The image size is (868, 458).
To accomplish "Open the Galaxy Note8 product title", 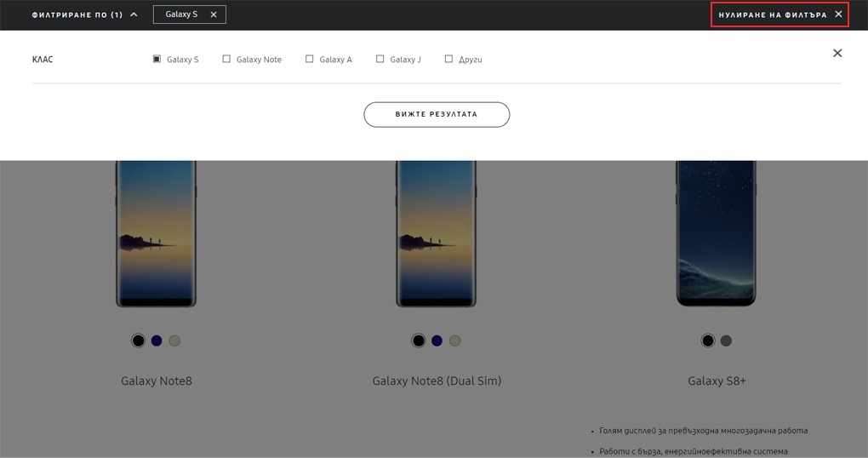I will (x=157, y=381).
